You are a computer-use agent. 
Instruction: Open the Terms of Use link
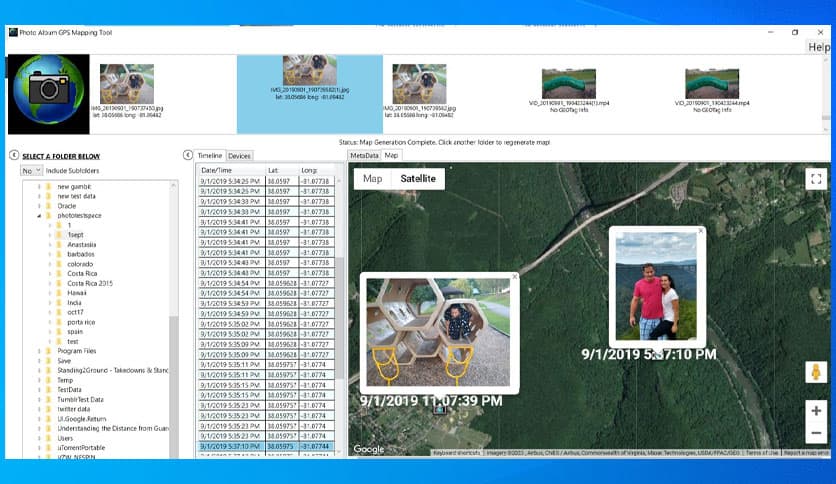pyautogui.click(x=762, y=453)
